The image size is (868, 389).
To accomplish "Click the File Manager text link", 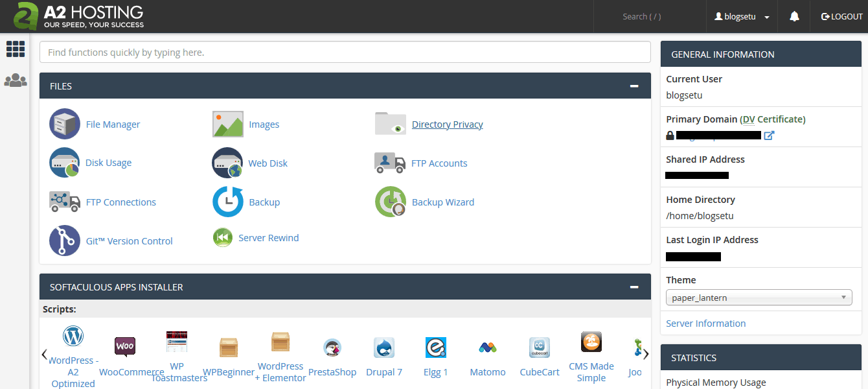I will 113,124.
